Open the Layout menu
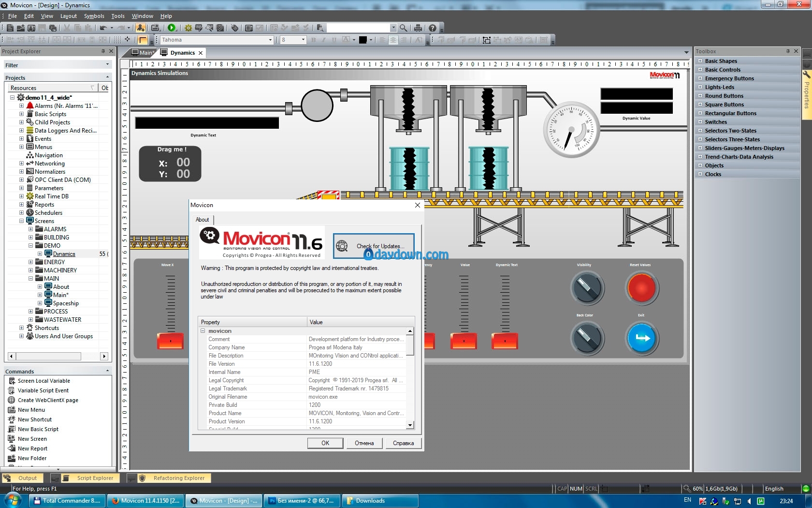812x508 pixels. [68, 16]
